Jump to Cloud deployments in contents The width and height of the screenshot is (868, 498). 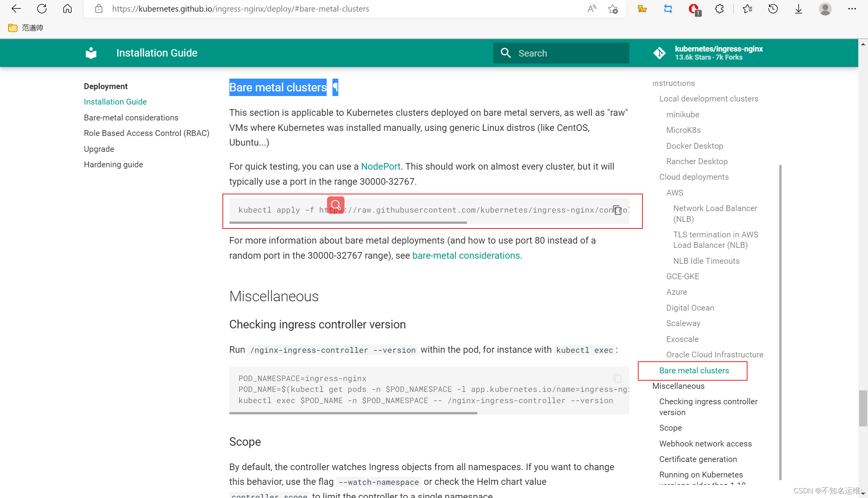click(x=694, y=177)
